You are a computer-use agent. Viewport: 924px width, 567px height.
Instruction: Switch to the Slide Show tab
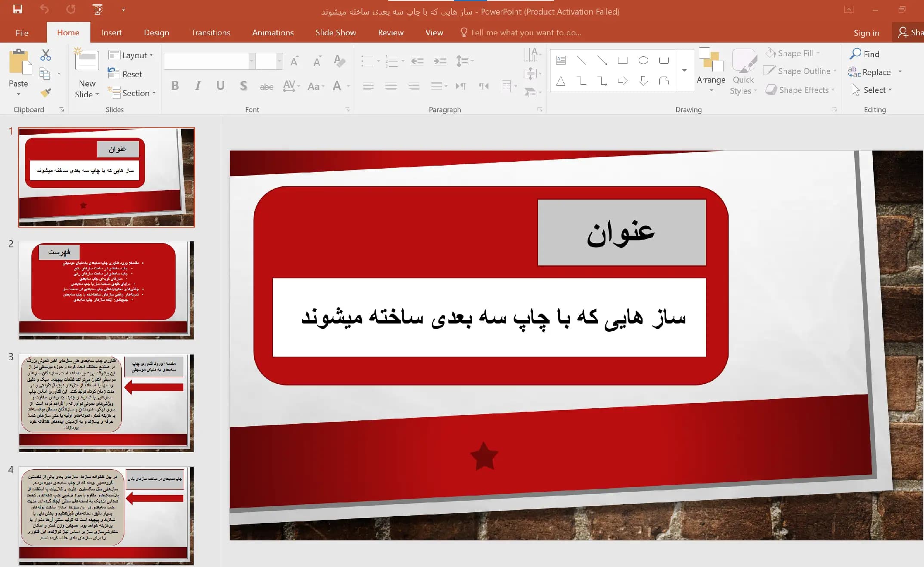335,33
